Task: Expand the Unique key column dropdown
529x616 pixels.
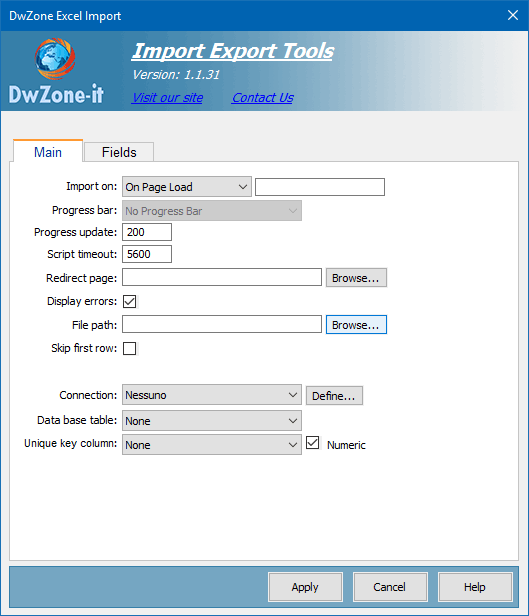Action: pos(212,445)
